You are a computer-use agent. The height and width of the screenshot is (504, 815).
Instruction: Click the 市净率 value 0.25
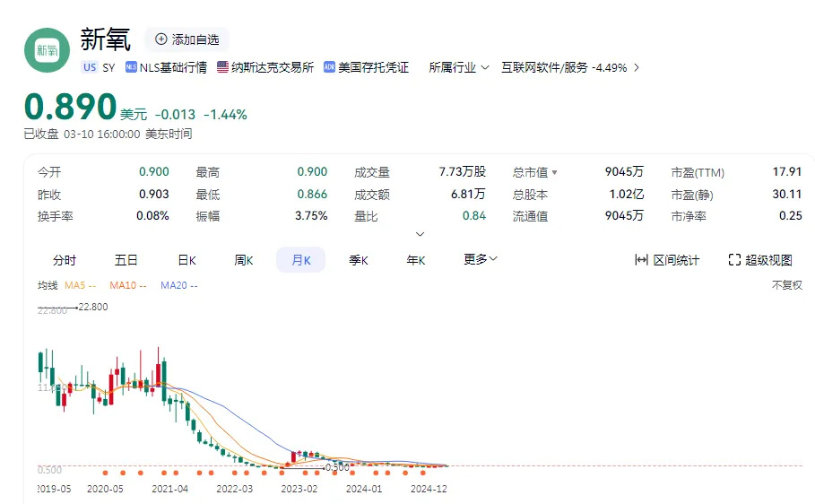point(791,215)
